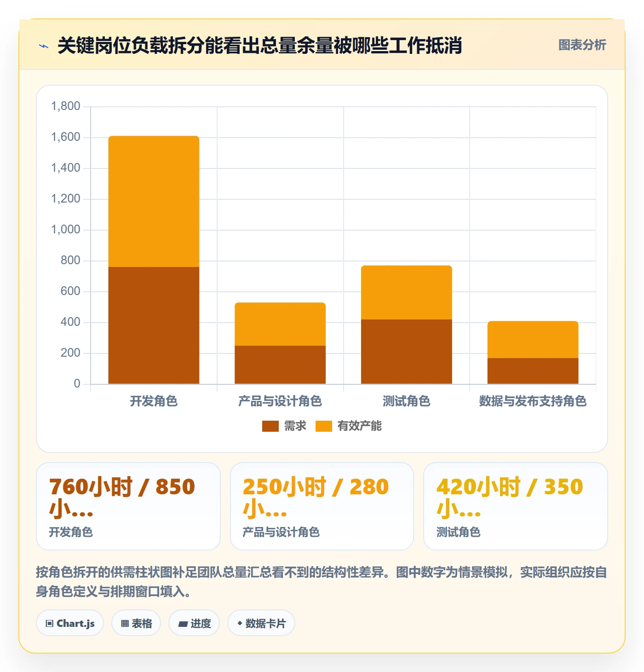
Task: Pick the 有效产能 bar segment for 测试角色
Action: coord(407,292)
